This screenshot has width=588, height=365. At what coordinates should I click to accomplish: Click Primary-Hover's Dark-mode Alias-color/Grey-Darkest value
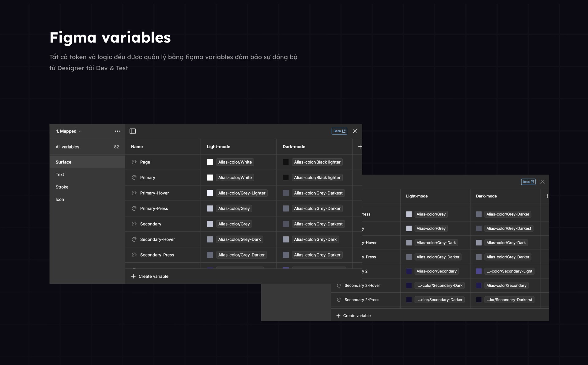[x=318, y=193]
